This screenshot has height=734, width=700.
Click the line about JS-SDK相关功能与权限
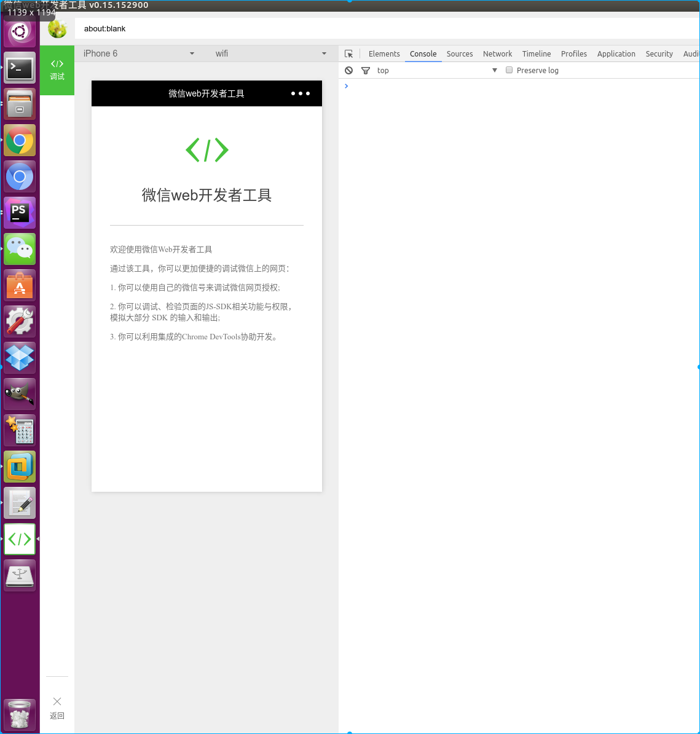(202, 312)
